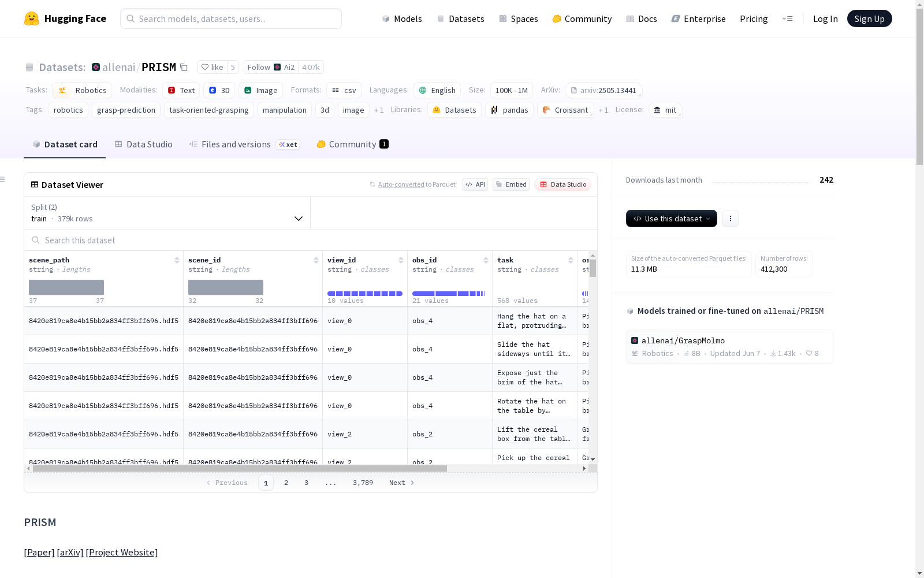Click the horizontal scrollbar of the table
924x578 pixels.
[x=240, y=468]
